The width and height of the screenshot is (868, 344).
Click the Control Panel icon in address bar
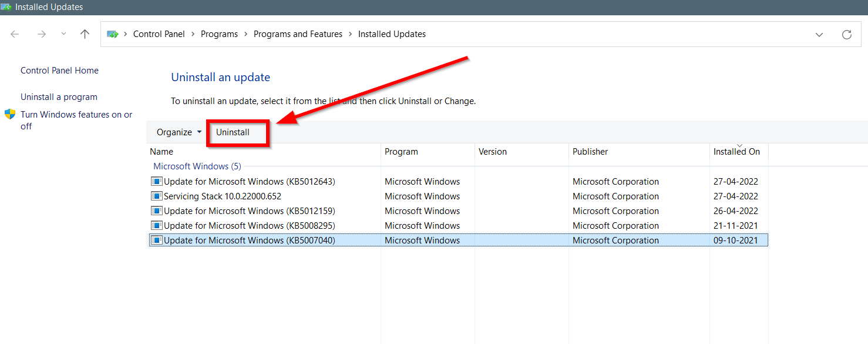[113, 34]
